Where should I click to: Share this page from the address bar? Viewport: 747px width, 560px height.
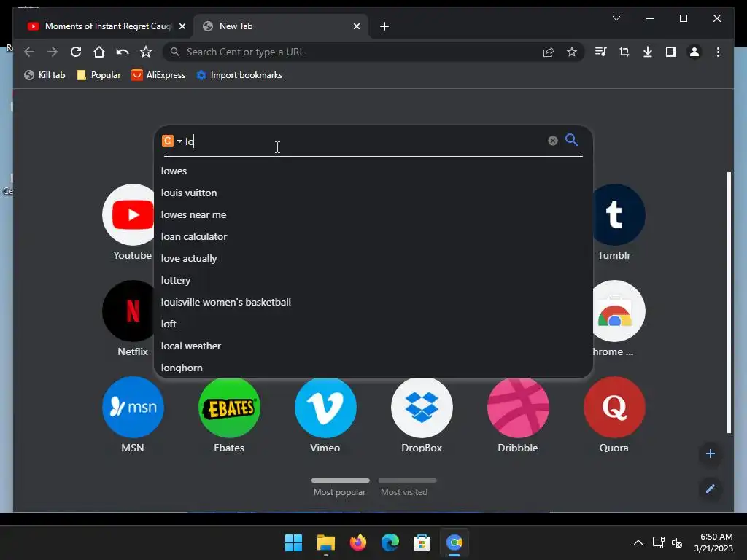549,52
